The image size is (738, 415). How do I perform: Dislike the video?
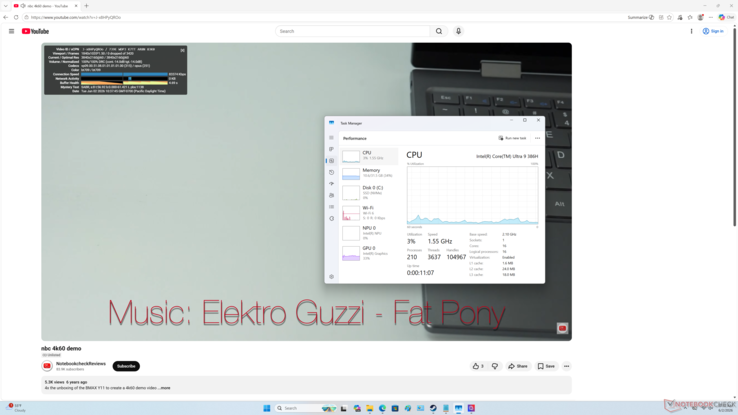pyautogui.click(x=495, y=366)
